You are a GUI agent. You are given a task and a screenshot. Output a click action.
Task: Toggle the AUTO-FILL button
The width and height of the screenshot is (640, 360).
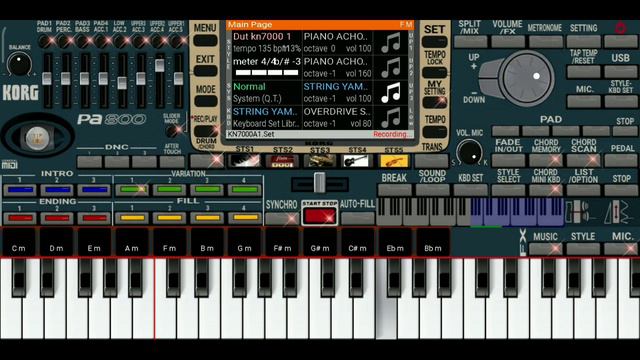pos(358,218)
